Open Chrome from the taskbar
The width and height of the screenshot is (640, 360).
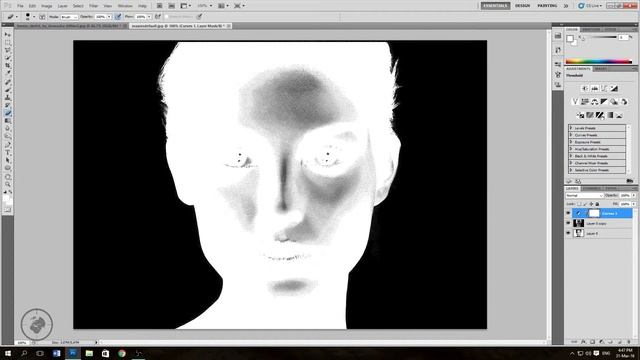click(x=122, y=353)
